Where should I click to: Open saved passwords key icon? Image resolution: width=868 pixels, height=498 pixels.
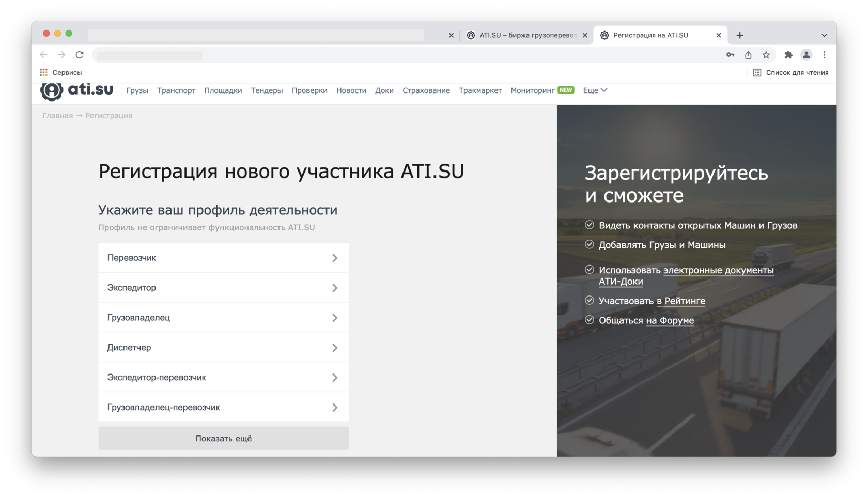730,55
